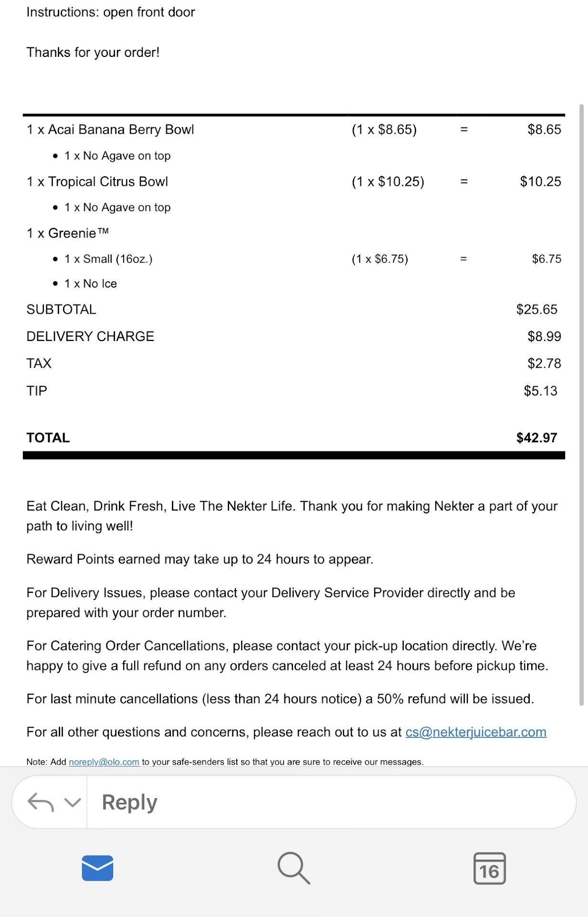The height and width of the screenshot is (917, 588).
Task: Click into the Reply text field
Action: 329,802
